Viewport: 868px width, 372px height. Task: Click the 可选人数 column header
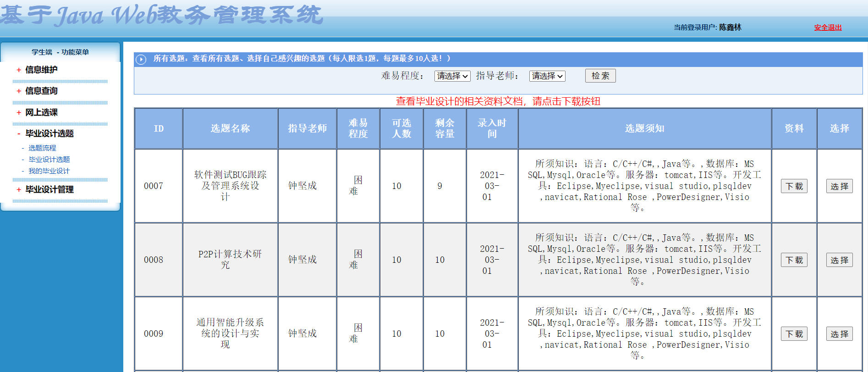point(401,129)
